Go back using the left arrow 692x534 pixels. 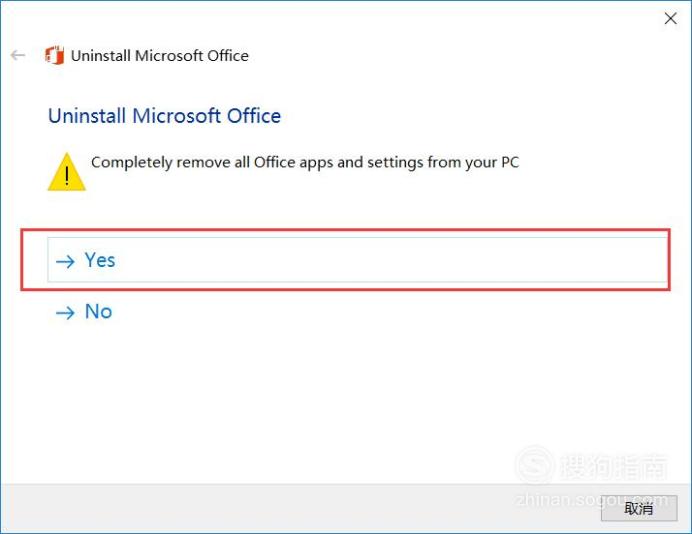click(18, 55)
